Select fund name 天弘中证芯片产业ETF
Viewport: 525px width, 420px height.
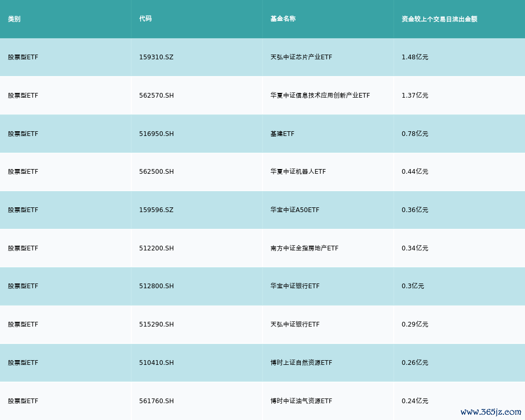[301, 57]
